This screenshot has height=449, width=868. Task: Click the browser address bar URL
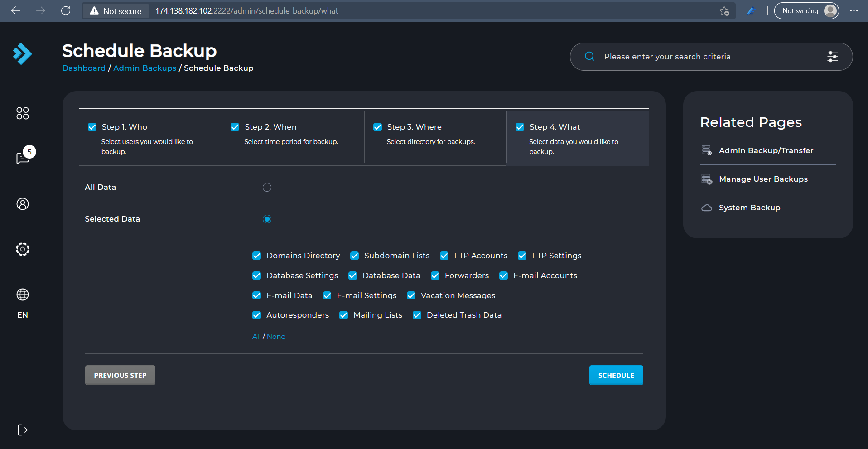(x=246, y=11)
